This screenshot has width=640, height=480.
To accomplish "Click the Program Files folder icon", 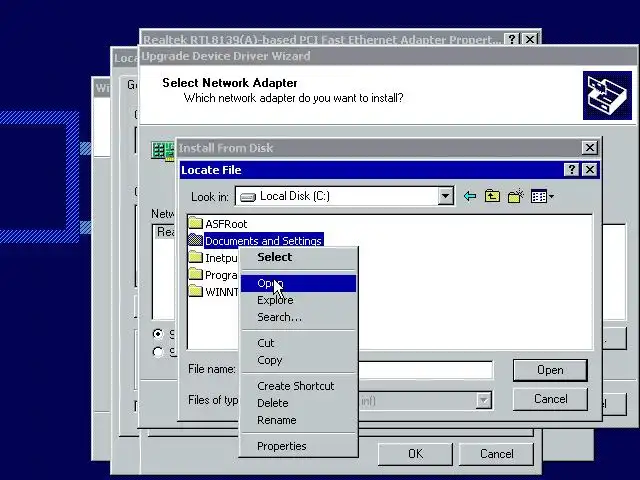I will click(x=196, y=274).
